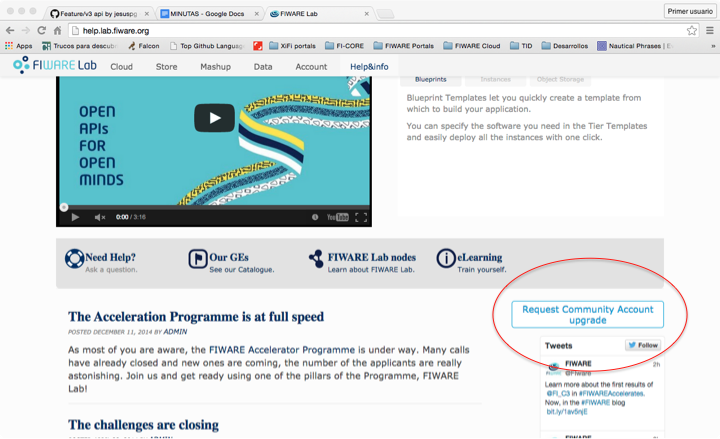Open the FIWARE Portals bookmark folder
The height and width of the screenshot is (439, 720).
coord(404,46)
